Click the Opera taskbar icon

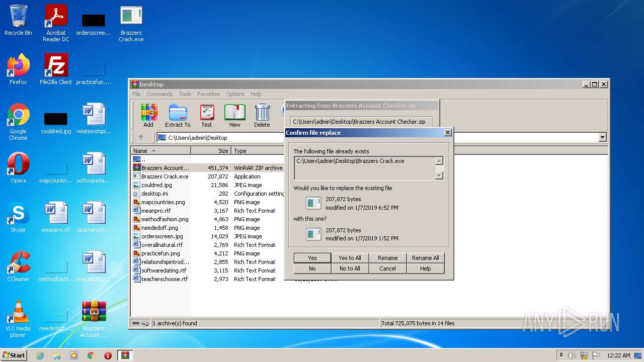point(108,355)
